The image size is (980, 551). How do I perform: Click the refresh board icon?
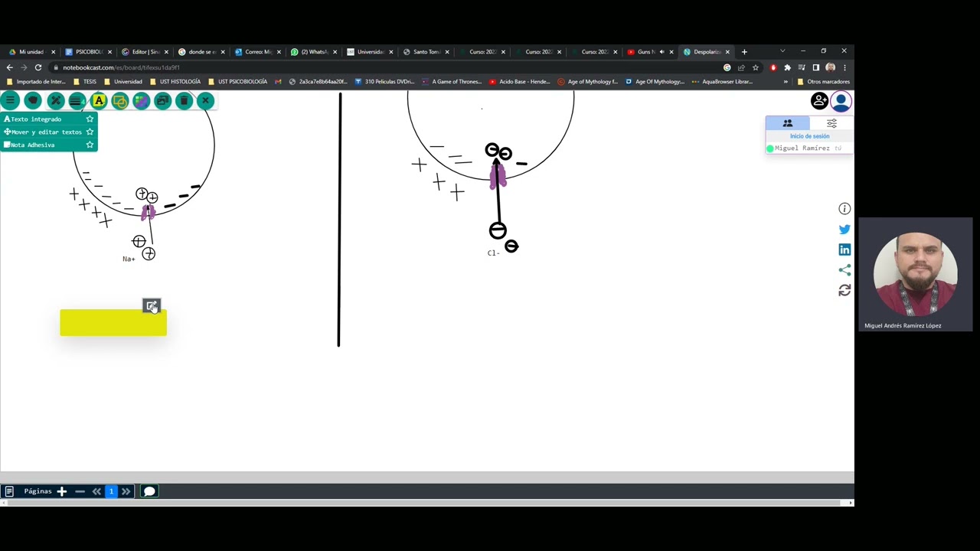(844, 291)
